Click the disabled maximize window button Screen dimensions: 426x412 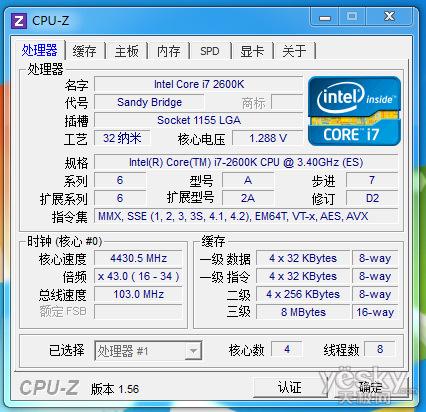coord(352,17)
